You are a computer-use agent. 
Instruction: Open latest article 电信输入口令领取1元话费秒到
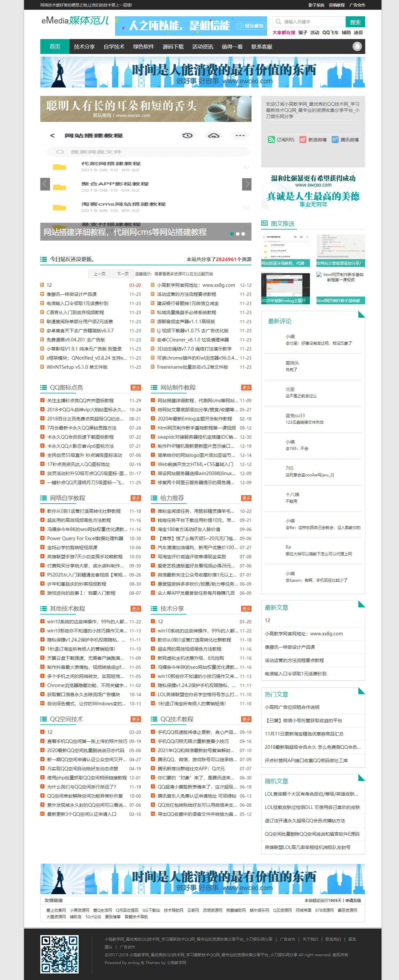click(296, 673)
